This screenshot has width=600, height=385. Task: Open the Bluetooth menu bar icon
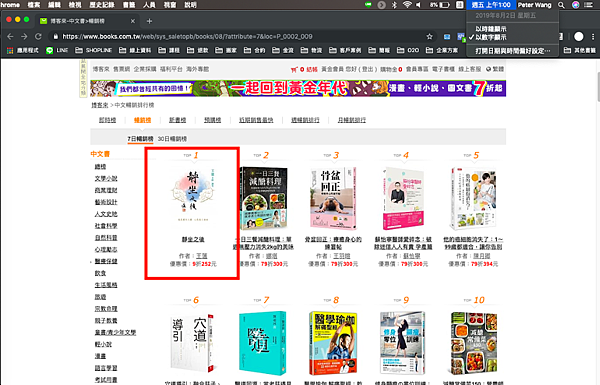[x=395, y=5]
